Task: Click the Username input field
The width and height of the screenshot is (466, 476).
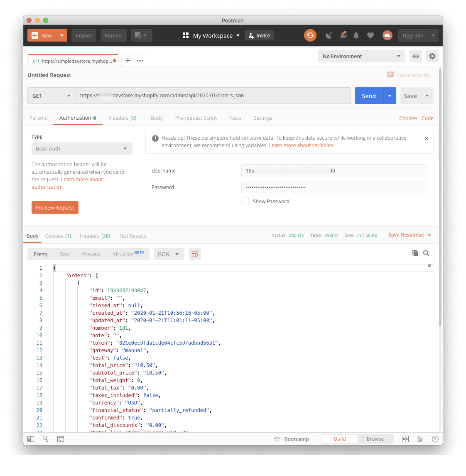Action: click(x=334, y=170)
